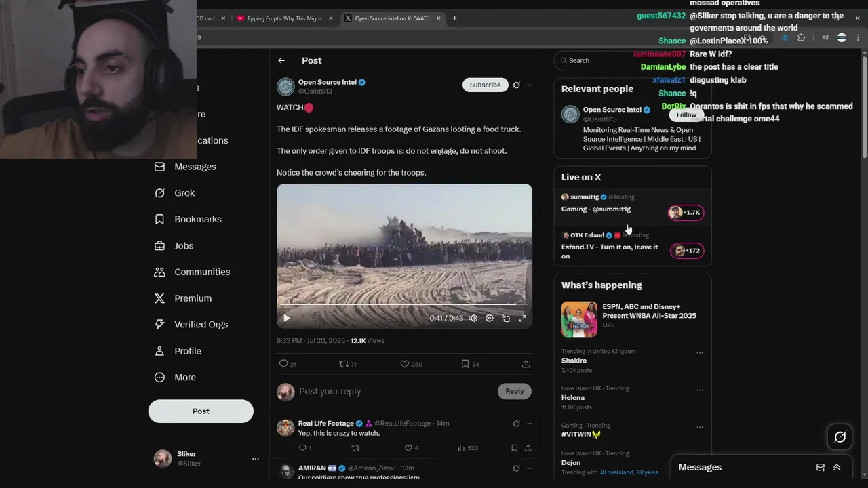
Task: Reply to the main post (21 comments)
Action: coord(288,364)
